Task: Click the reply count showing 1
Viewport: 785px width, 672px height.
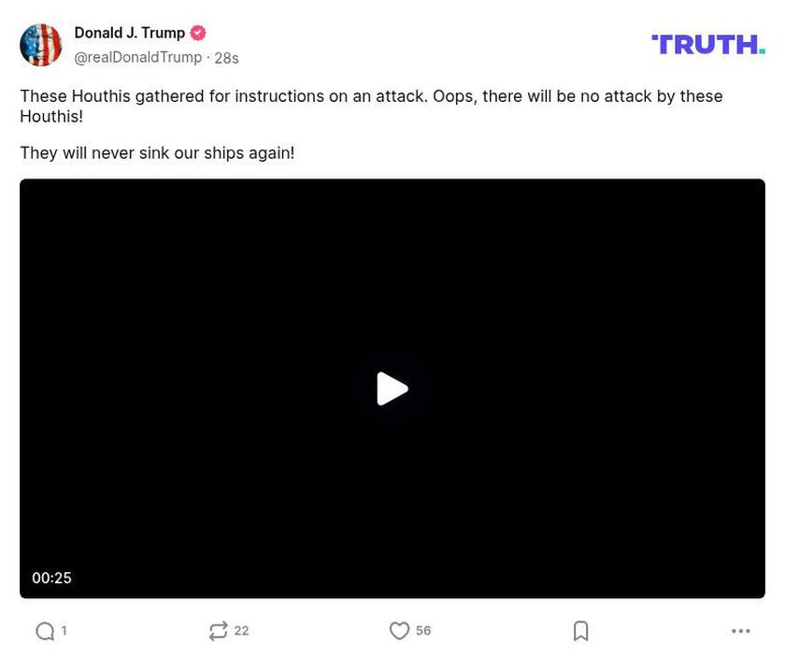Action: pyautogui.click(x=63, y=631)
